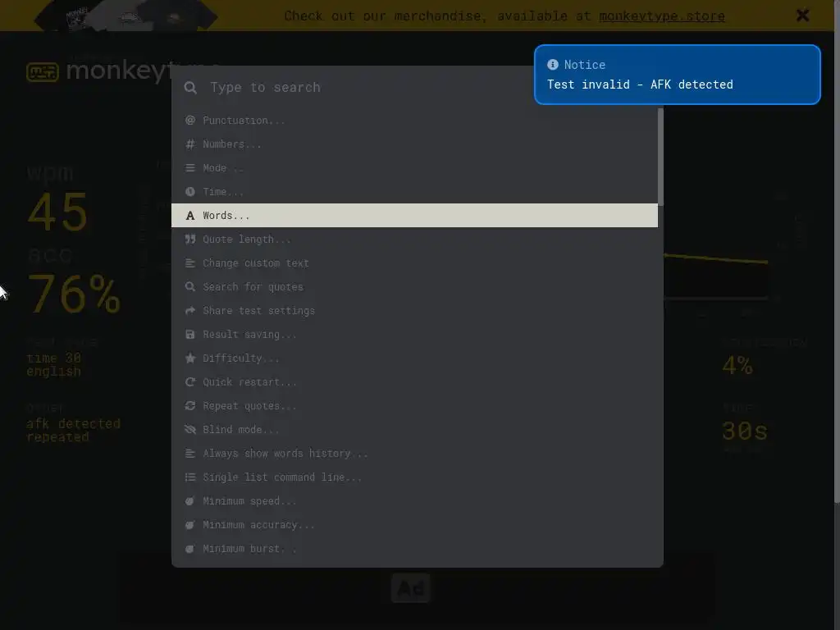Click the info icon in Notice popup

(553, 64)
